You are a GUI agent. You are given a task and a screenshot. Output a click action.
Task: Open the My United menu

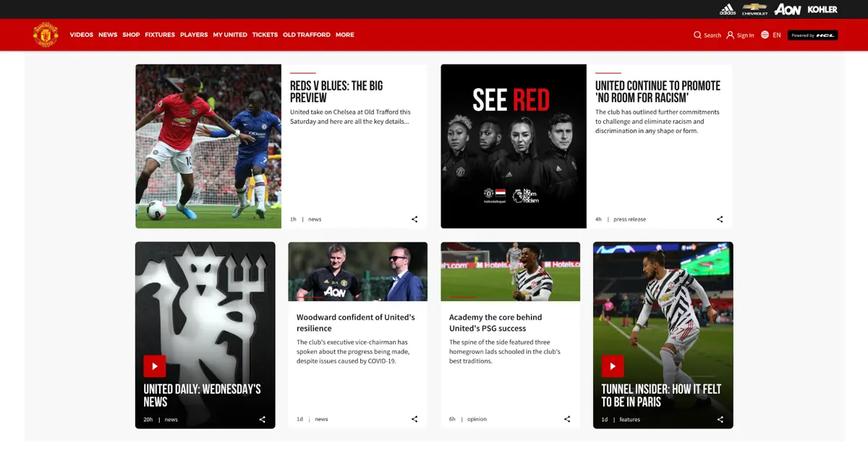[230, 35]
